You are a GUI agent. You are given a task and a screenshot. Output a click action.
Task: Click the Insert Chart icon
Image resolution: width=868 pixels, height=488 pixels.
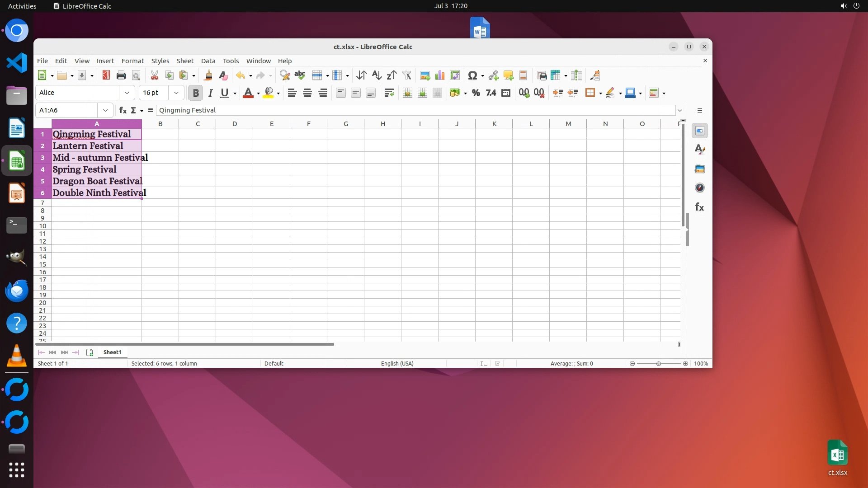pyautogui.click(x=439, y=75)
